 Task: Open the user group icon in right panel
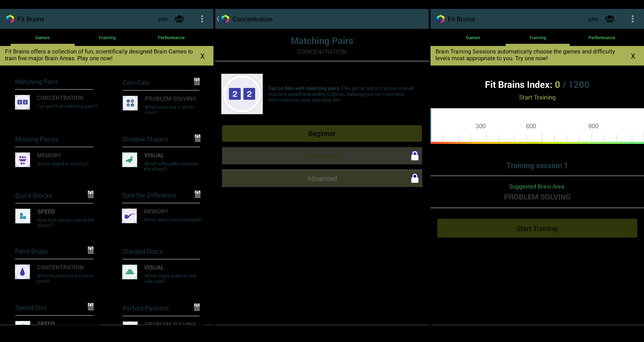click(x=610, y=19)
